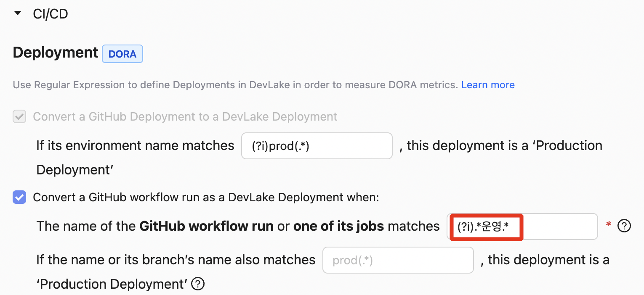Screen dimensions: 644x295
Task: Click the branch name prod(.*) input field
Action: point(398,260)
